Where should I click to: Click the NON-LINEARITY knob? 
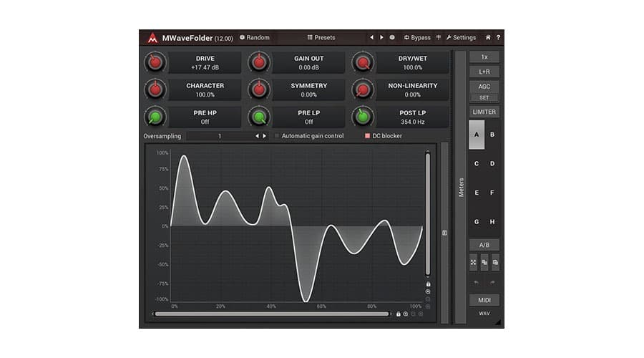(363, 89)
